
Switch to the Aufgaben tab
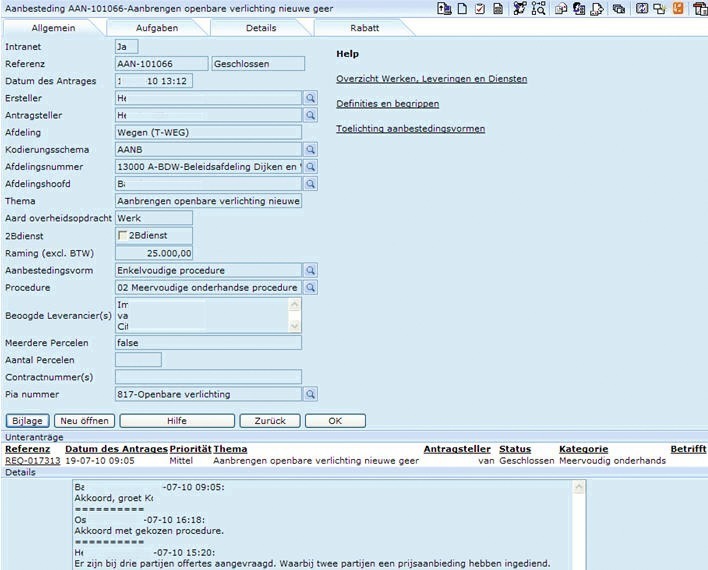pyautogui.click(x=157, y=28)
